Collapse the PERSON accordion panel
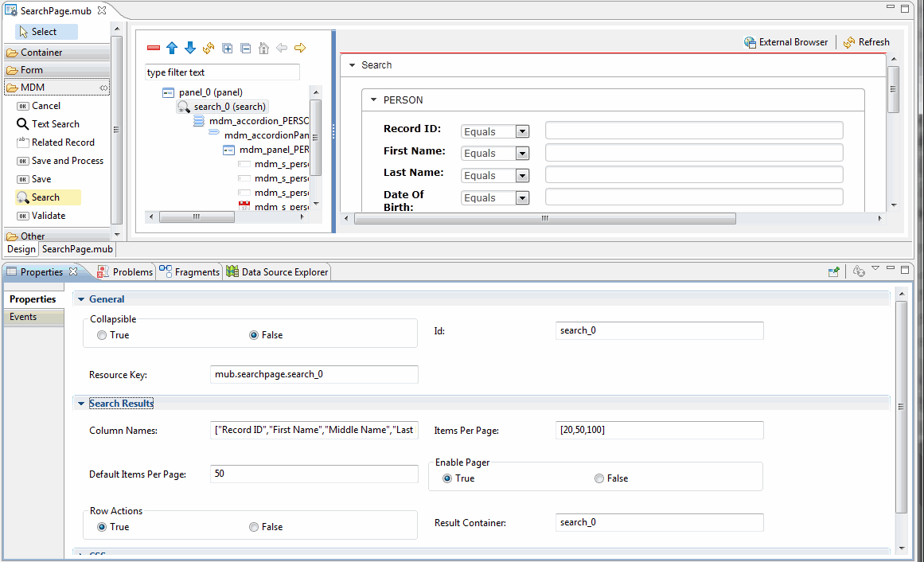This screenshot has width=924, height=562. pos(373,100)
